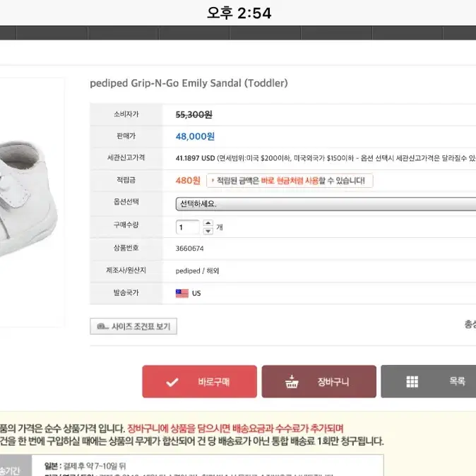Open the 사이즈 조견표 보기 size chart
476x476 pixels.
[x=133, y=326]
